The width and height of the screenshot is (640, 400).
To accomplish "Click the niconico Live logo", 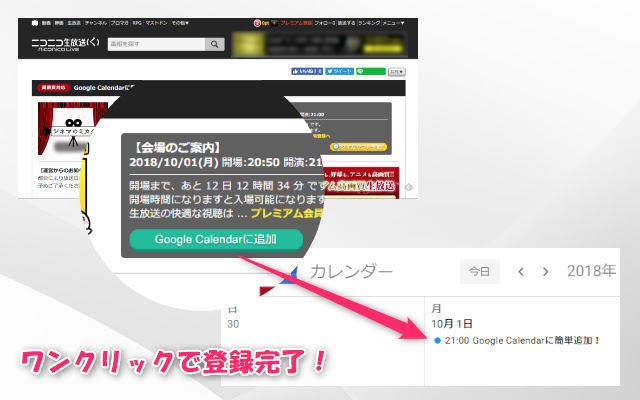I will (65, 44).
